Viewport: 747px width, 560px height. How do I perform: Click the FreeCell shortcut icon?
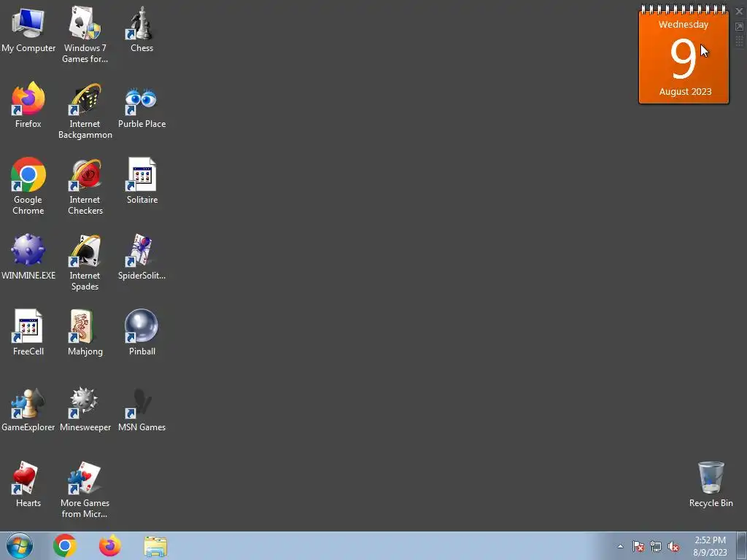(28, 332)
